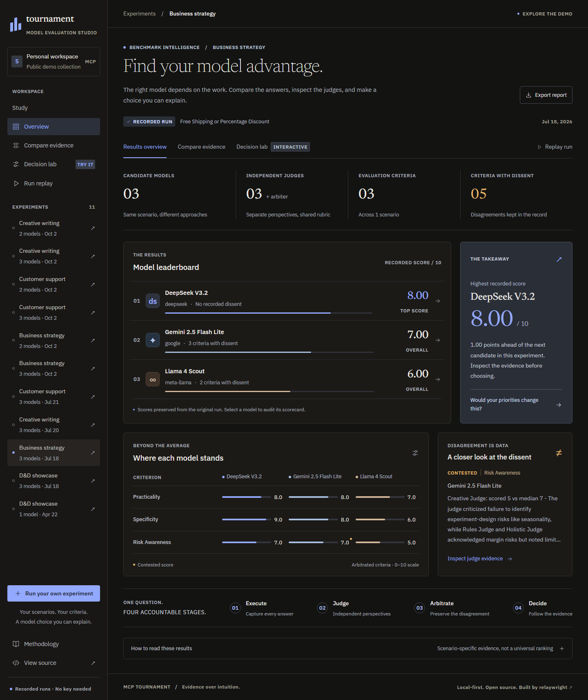
Task: Open Business strategy 3 models Jul 18 experiment
Action: tap(53, 453)
